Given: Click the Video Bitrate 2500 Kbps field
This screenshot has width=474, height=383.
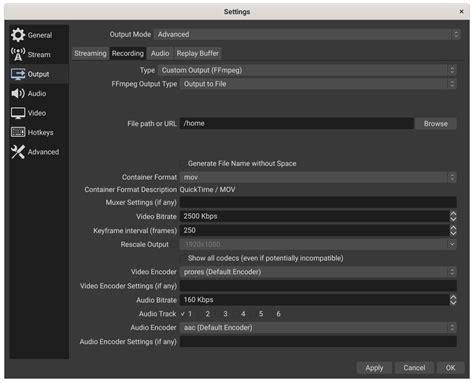Looking at the screenshot, I should (x=314, y=216).
